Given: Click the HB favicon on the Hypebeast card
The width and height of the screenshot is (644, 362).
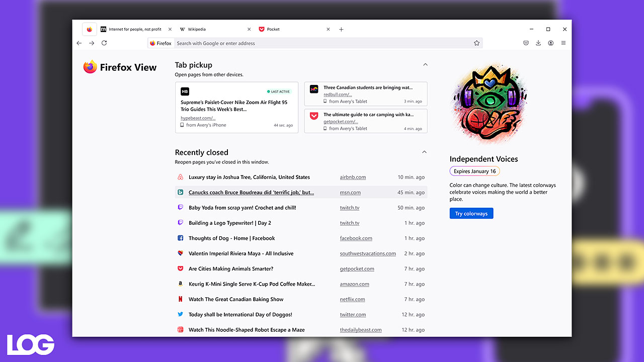Looking at the screenshot, I should pos(185,92).
